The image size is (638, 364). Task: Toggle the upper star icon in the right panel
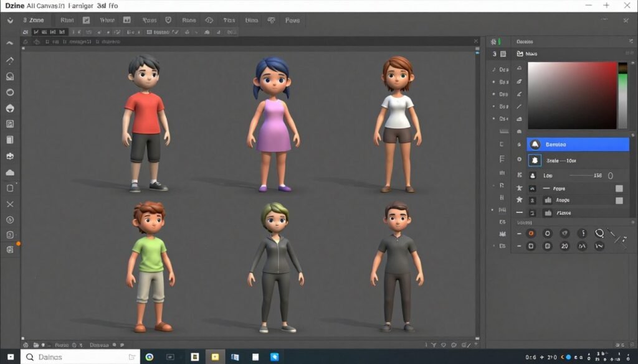click(519, 188)
